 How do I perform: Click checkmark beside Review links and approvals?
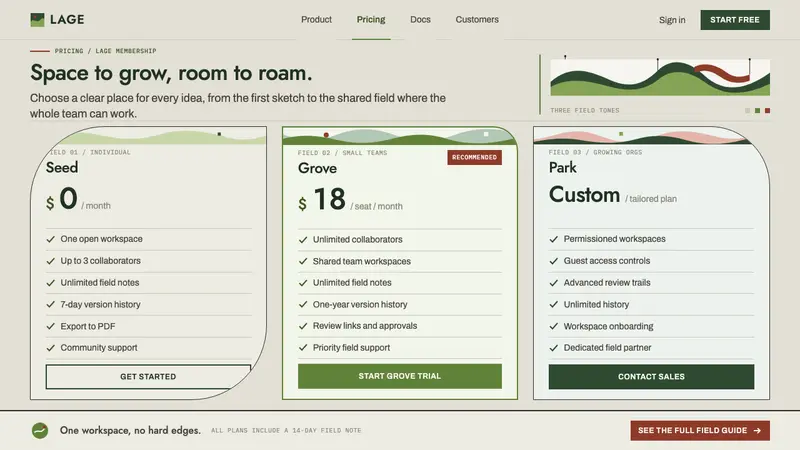303,326
